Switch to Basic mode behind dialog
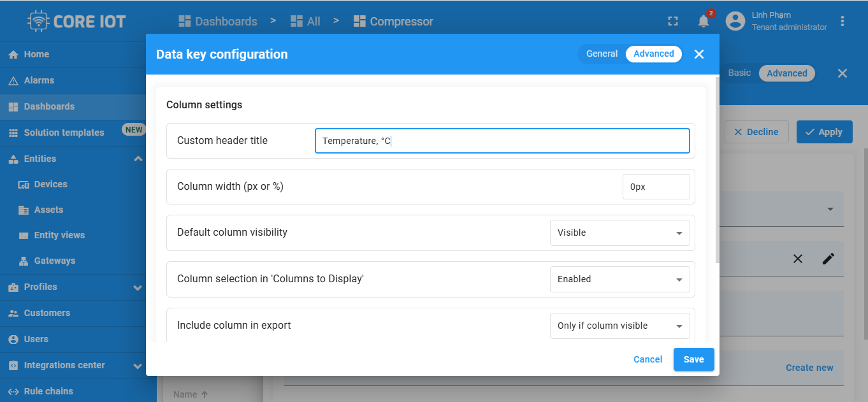The width and height of the screenshot is (868, 402). (739, 73)
